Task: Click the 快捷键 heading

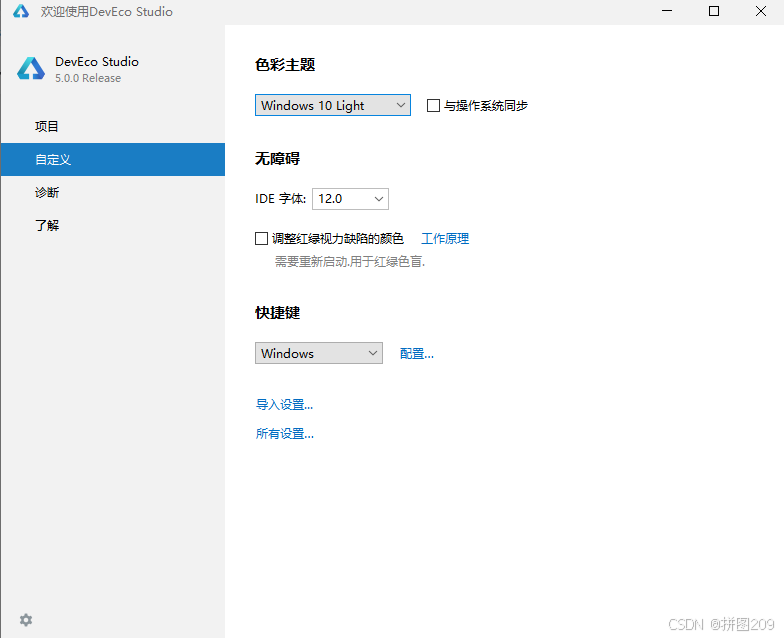Action: point(278,312)
